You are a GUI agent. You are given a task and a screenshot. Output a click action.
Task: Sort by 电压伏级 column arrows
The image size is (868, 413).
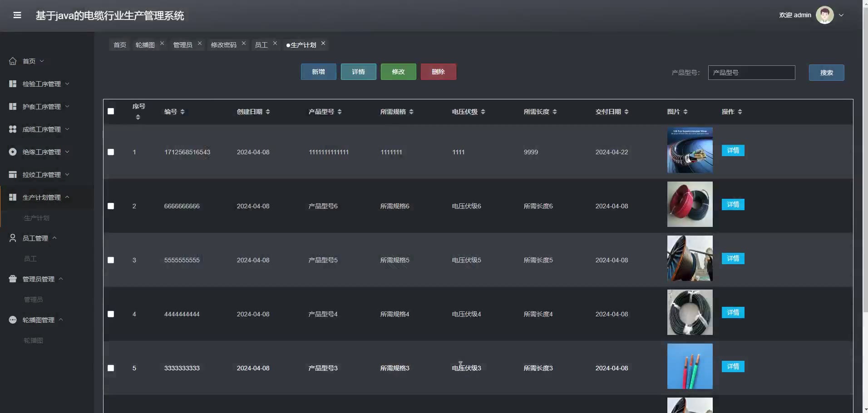click(x=483, y=112)
